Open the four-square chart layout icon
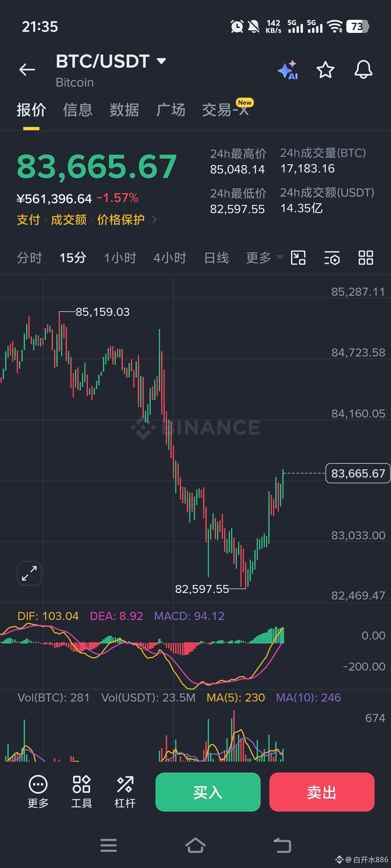This screenshot has height=868, width=391. click(366, 258)
